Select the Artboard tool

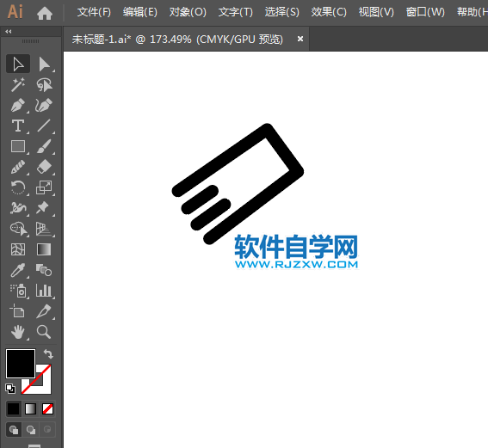pyautogui.click(x=18, y=311)
